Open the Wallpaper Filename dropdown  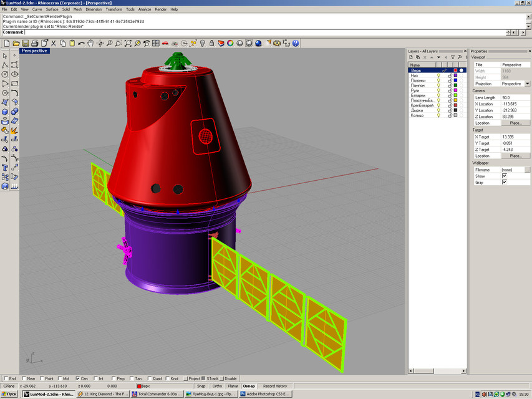point(527,168)
